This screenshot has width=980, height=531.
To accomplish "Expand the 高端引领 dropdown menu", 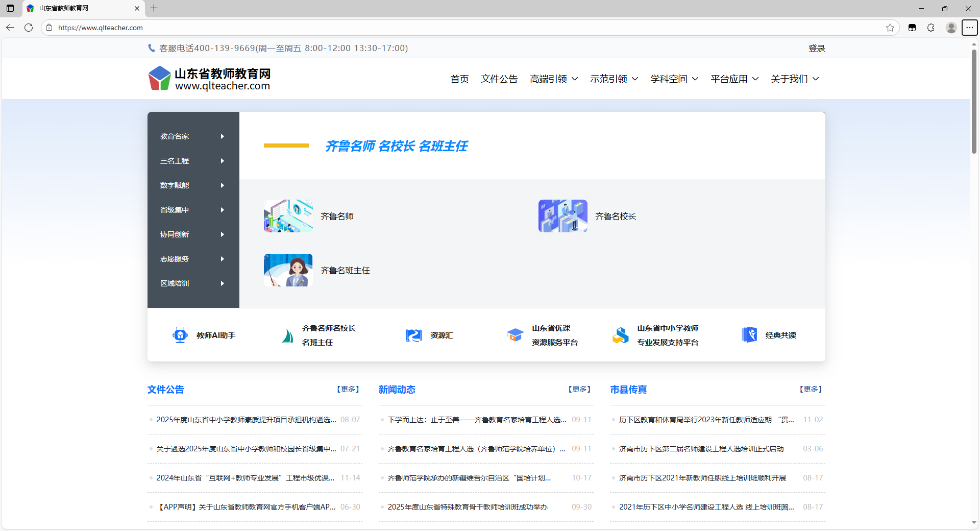I will point(554,79).
